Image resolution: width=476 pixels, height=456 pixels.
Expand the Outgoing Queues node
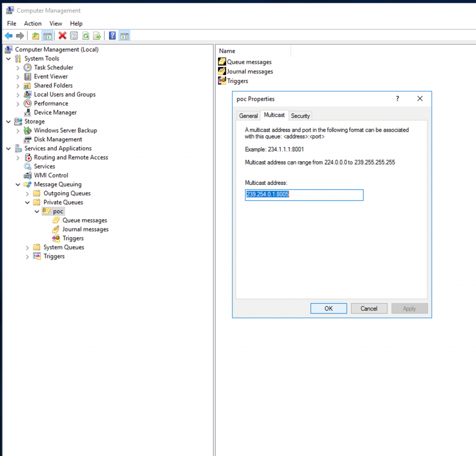tap(27, 193)
